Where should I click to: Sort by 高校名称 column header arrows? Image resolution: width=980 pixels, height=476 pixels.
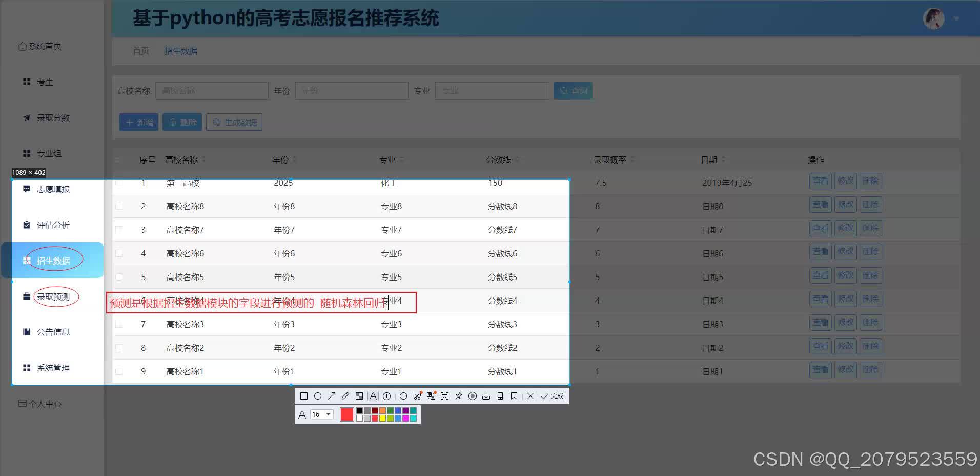click(x=204, y=160)
